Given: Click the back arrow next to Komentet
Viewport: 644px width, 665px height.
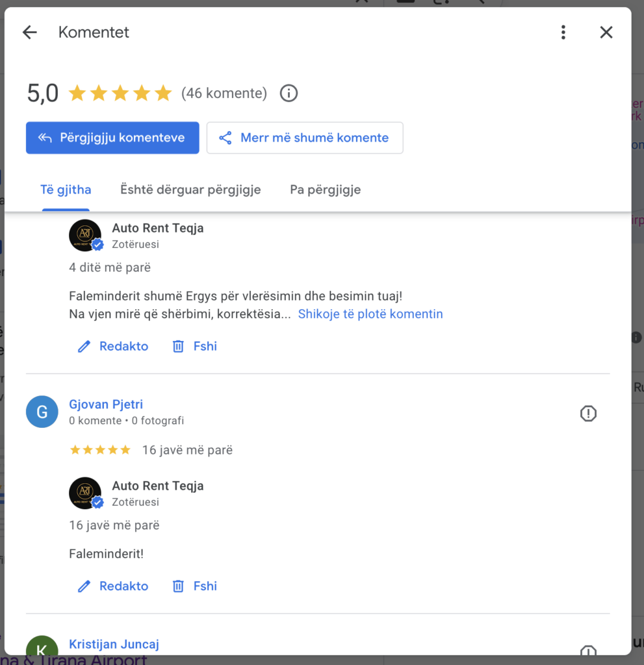Looking at the screenshot, I should [x=30, y=32].
